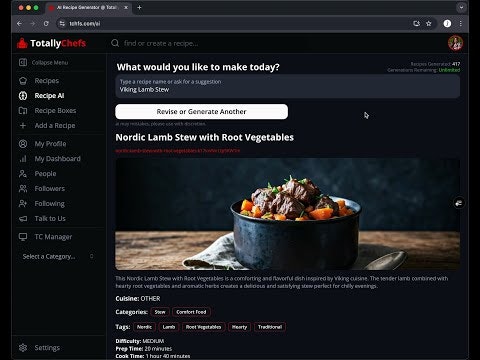The height and width of the screenshot is (360, 480).
Task: Click the find or create a recipe search field
Action: tap(161, 43)
